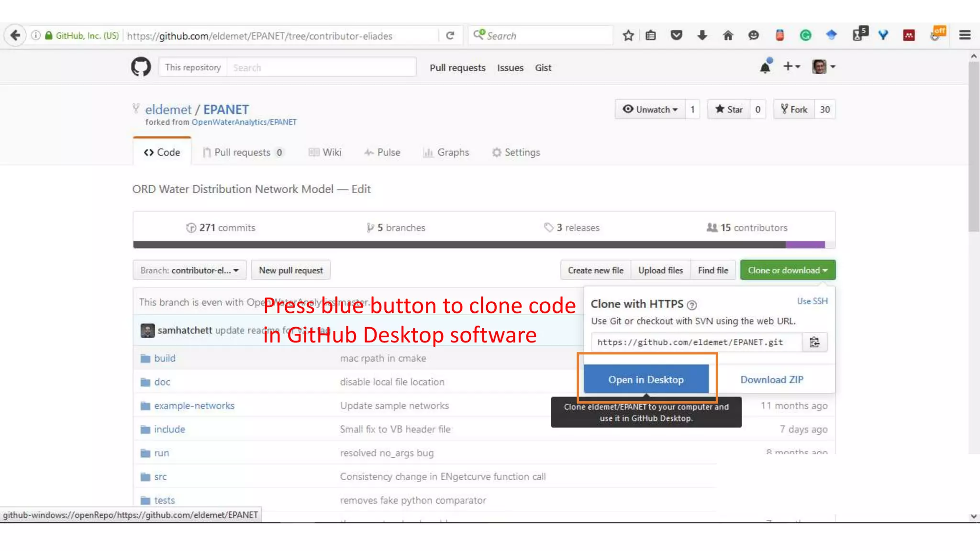This screenshot has width=980, height=551.
Task: Switch to the Code tab
Action: 162,152
